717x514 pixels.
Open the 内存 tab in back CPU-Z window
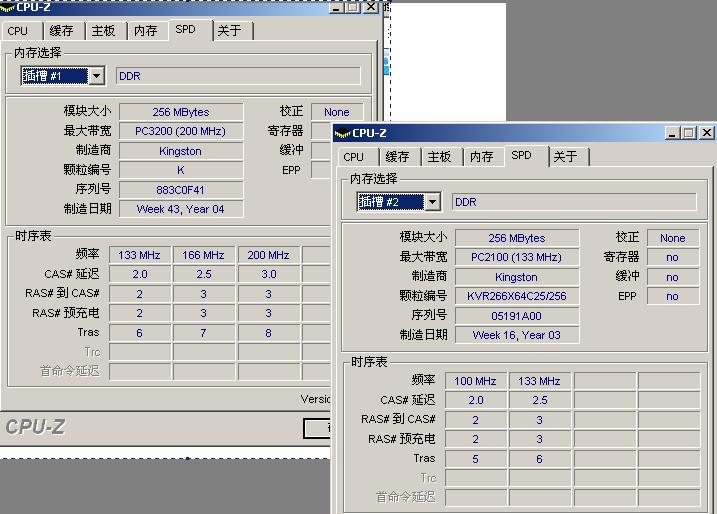(146, 31)
